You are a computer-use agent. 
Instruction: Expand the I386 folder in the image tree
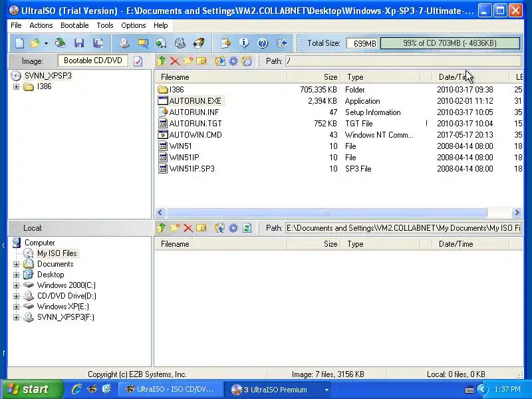click(16, 87)
